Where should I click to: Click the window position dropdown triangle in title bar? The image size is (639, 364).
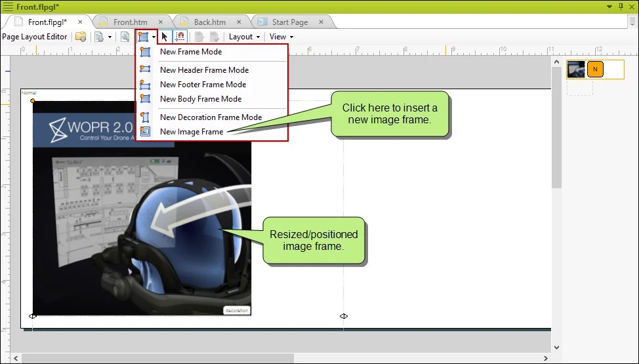(x=609, y=7)
